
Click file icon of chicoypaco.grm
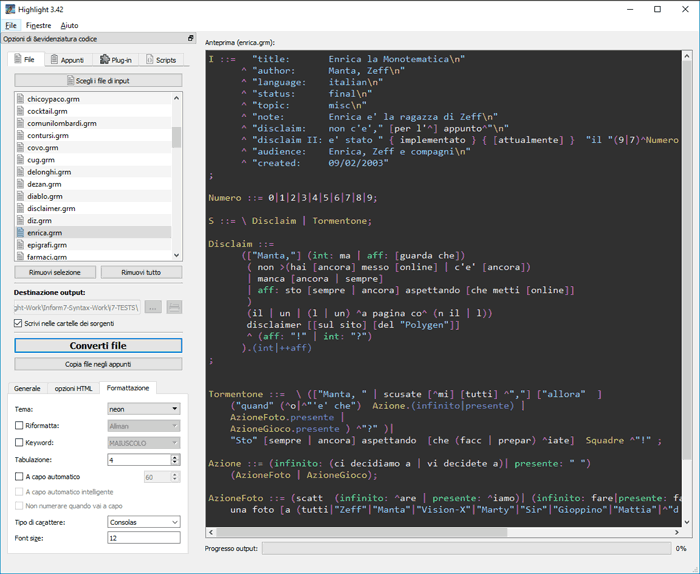[20, 99]
